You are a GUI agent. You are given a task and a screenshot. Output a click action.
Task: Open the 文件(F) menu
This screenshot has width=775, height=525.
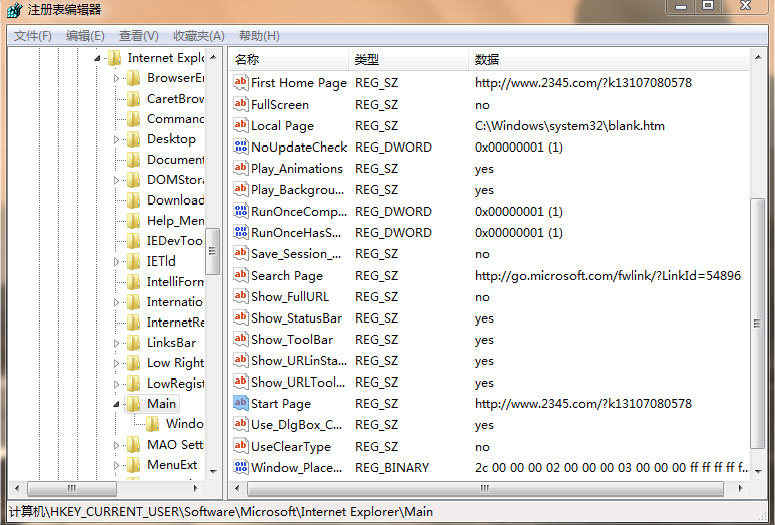[33, 36]
